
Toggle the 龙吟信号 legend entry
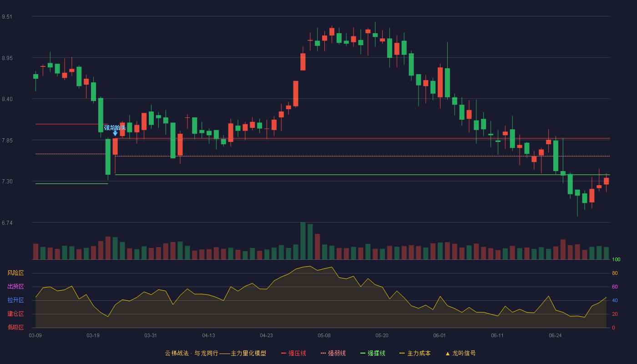(460, 353)
